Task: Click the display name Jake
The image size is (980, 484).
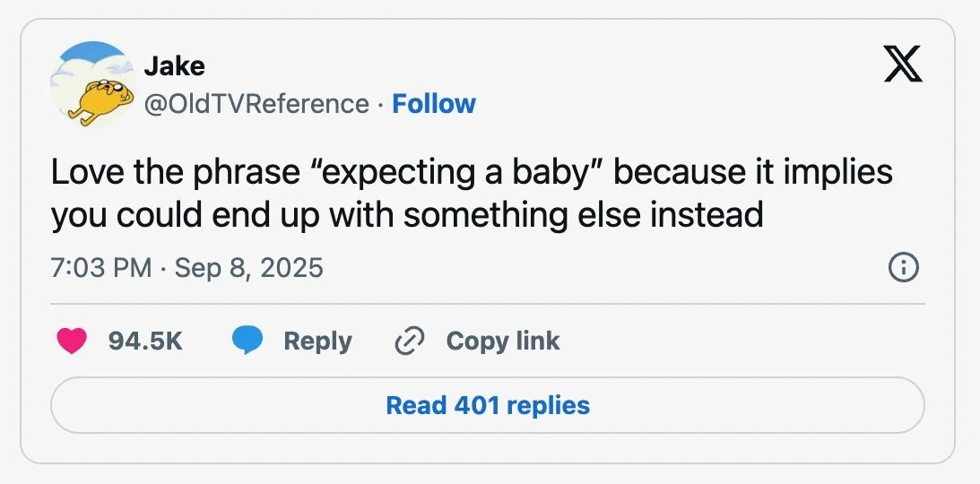Action: pos(174,65)
